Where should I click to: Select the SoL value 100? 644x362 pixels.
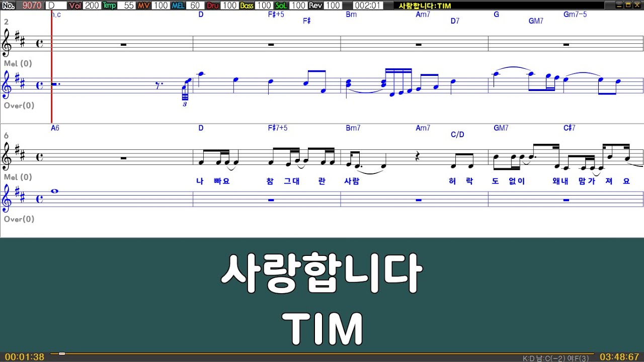[x=298, y=6]
